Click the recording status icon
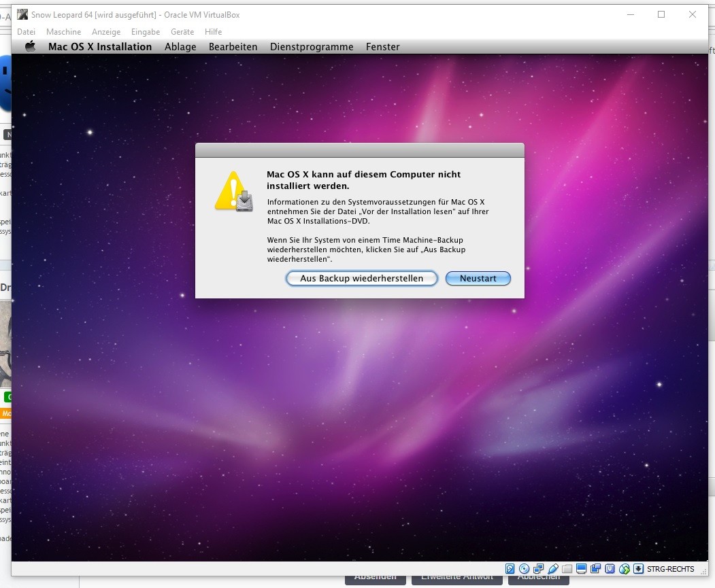 (595, 568)
